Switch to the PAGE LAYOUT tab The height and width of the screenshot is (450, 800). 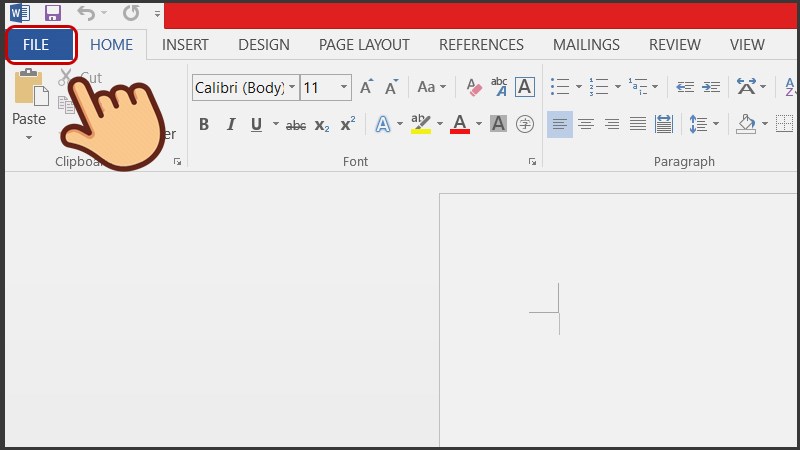(x=364, y=45)
